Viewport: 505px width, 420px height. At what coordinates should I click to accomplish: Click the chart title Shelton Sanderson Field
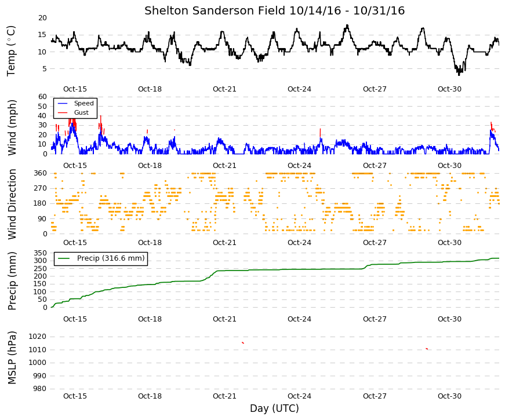point(215,10)
